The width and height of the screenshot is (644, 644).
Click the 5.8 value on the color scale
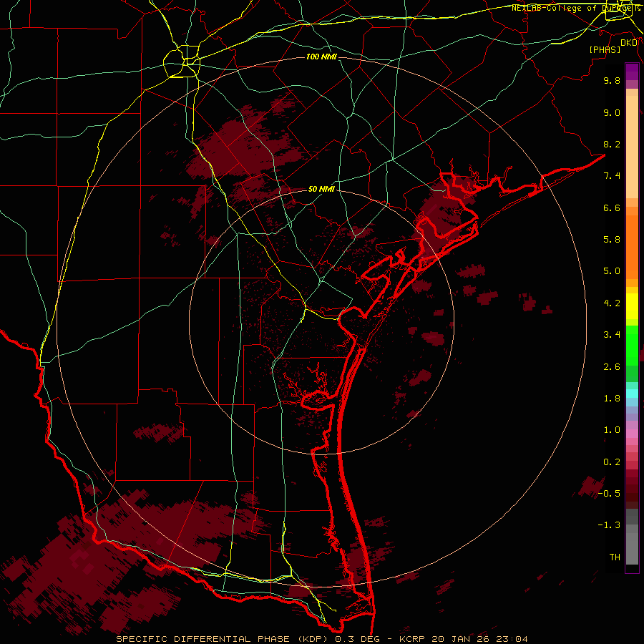point(612,240)
